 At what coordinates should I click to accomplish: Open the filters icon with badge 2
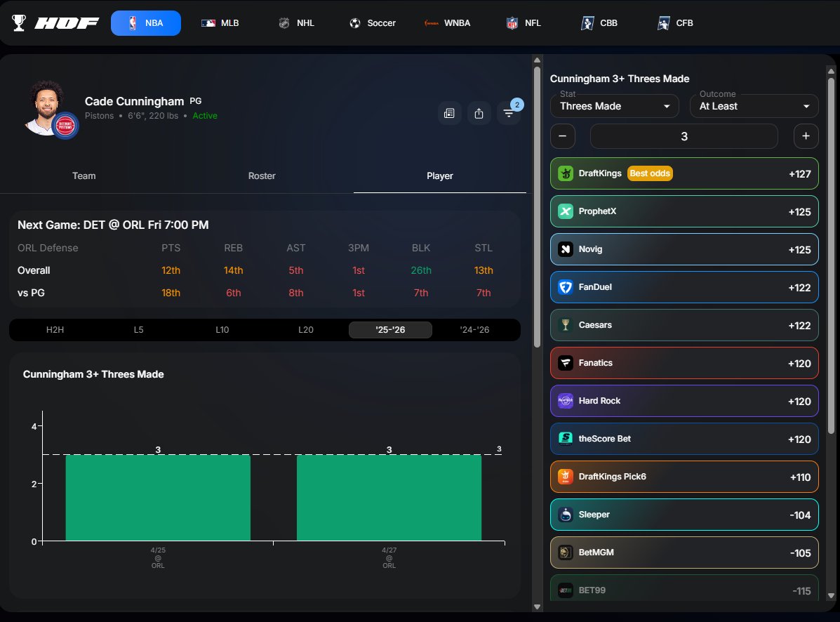(x=509, y=112)
